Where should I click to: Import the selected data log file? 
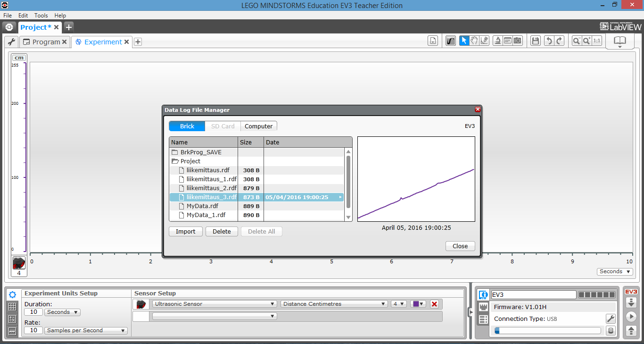point(186,231)
